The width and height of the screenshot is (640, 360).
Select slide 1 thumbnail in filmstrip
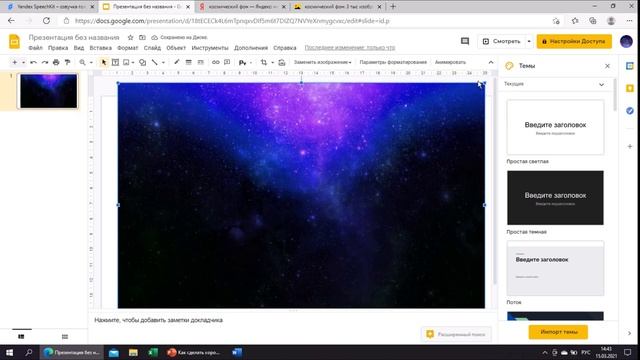pos(49,91)
